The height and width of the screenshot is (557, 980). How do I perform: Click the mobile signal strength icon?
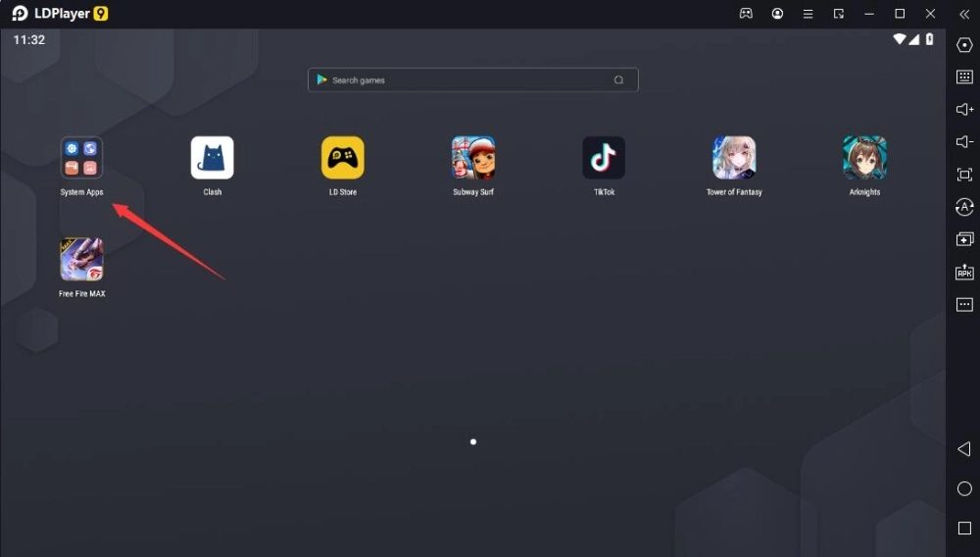coord(913,39)
